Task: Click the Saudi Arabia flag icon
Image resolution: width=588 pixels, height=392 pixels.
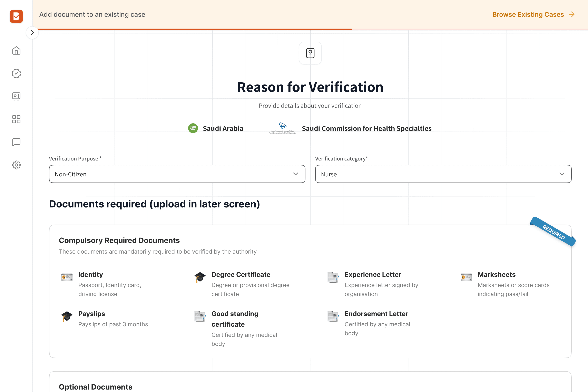Action: [193, 128]
